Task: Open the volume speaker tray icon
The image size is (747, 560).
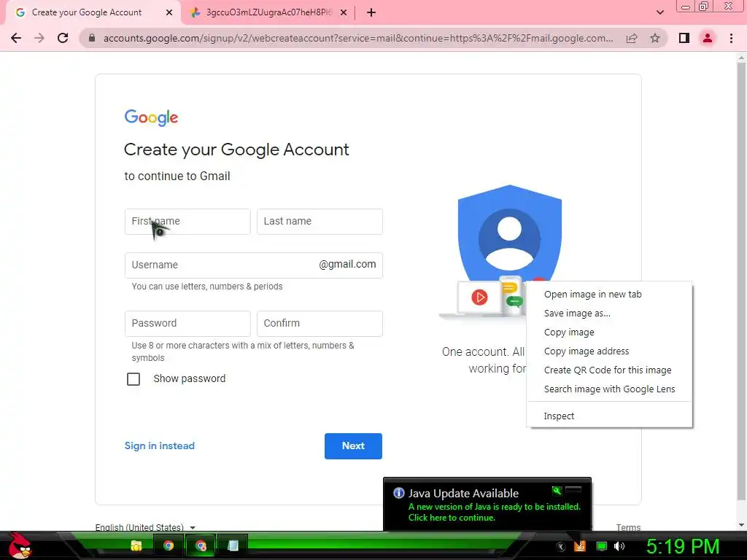Action: click(619, 546)
